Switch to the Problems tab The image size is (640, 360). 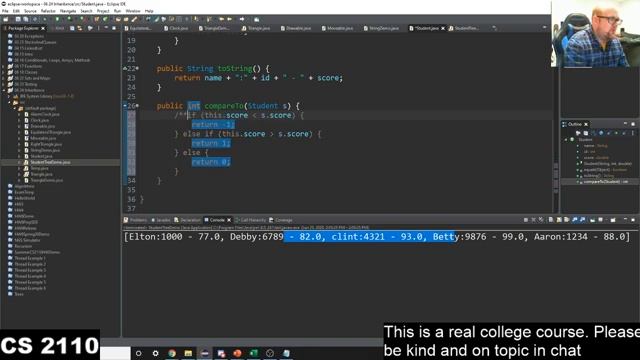pos(136,220)
